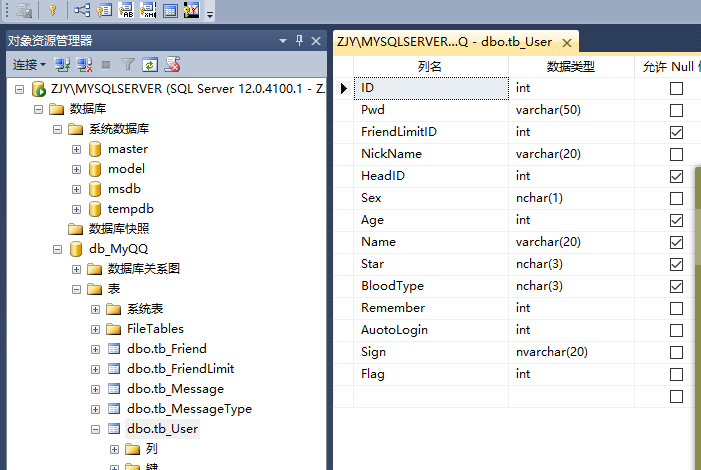701x470 pixels.
Task: Click the dbo.tb_FriendLimit table icon
Action: [114, 369]
